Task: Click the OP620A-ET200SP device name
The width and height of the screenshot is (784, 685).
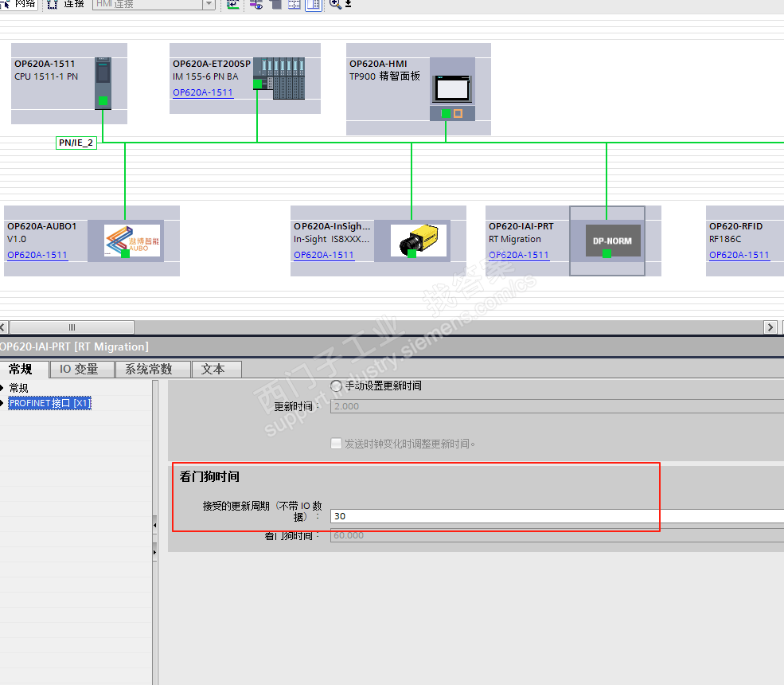Action: (212, 64)
